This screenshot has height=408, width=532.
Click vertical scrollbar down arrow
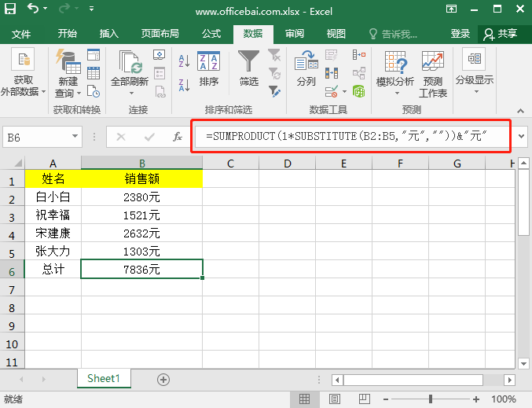[x=523, y=363]
